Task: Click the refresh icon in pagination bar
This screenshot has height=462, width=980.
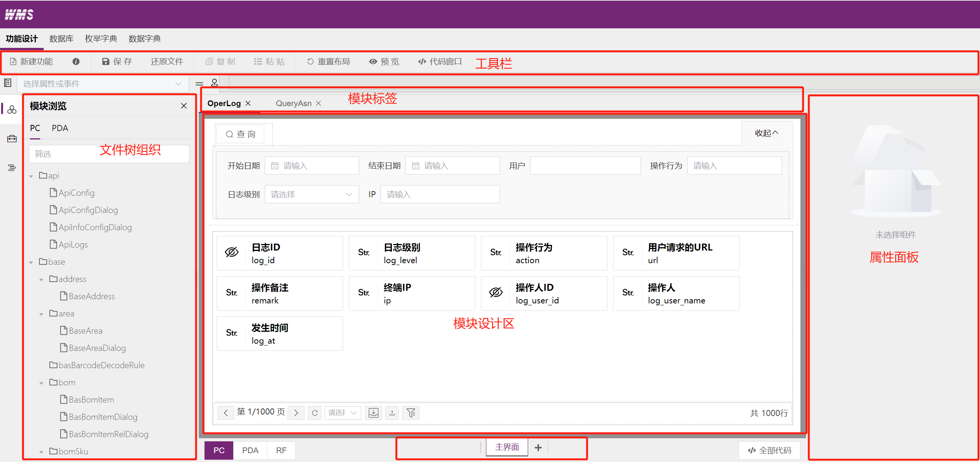Action: coord(315,413)
